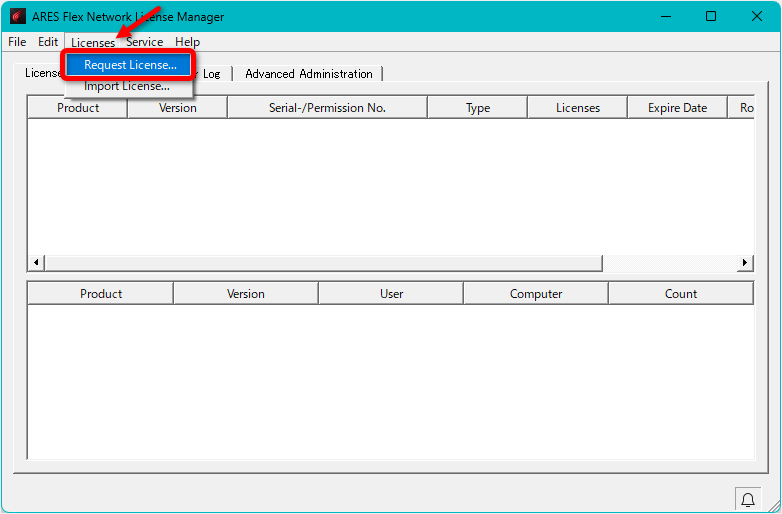The height and width of the screenshot is (514, 782).
Task: Click the horizontal scrollbar thumb
Action: (324, 262)
